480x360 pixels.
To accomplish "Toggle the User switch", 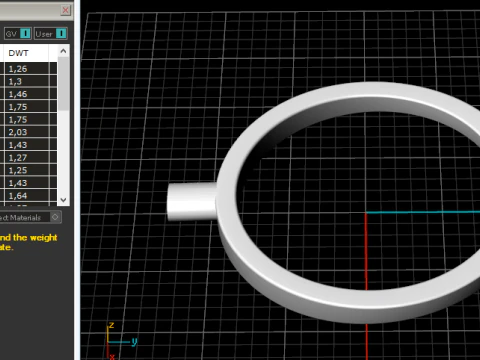I will tap(51, 34).
